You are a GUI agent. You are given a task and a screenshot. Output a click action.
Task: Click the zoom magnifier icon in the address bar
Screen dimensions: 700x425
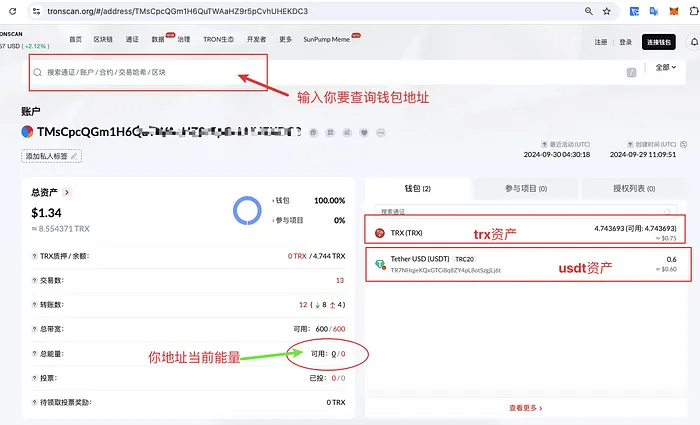click(589, 11)
